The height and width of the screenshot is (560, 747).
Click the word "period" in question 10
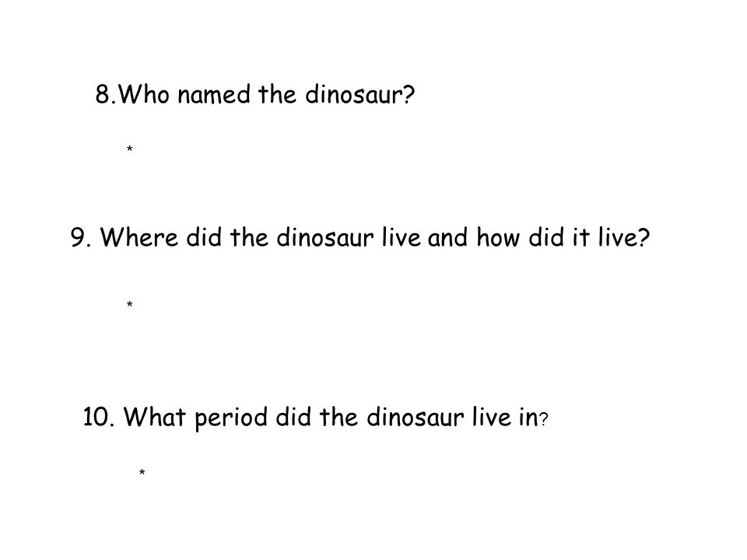231,418
